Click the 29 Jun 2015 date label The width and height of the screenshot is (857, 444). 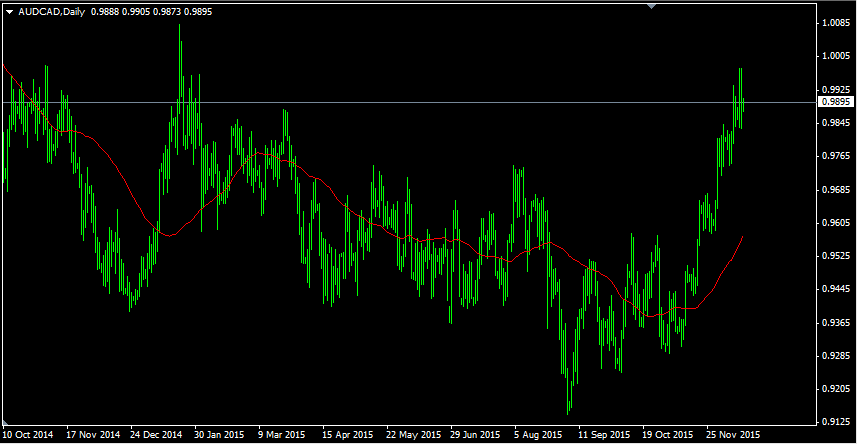[478, 435]
